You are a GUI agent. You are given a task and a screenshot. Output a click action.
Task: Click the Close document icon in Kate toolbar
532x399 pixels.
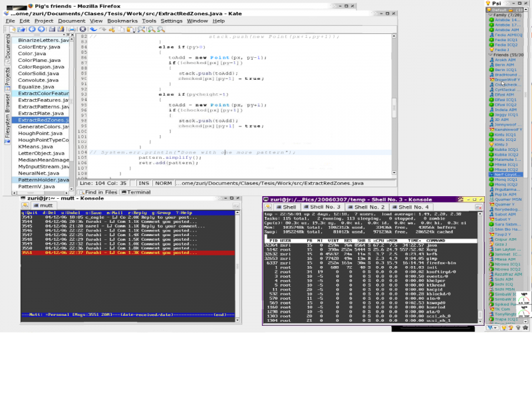83,29
